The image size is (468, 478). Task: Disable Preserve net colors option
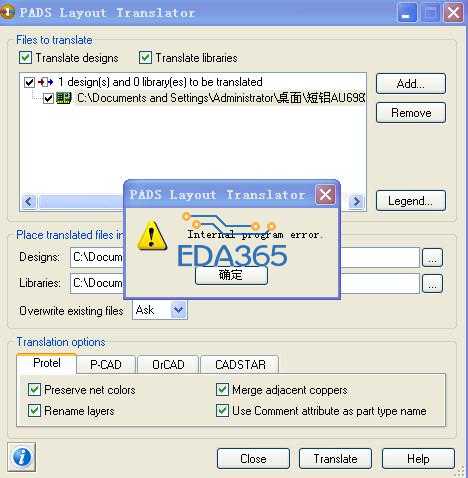pyautogui.click(x=34, y=390)
